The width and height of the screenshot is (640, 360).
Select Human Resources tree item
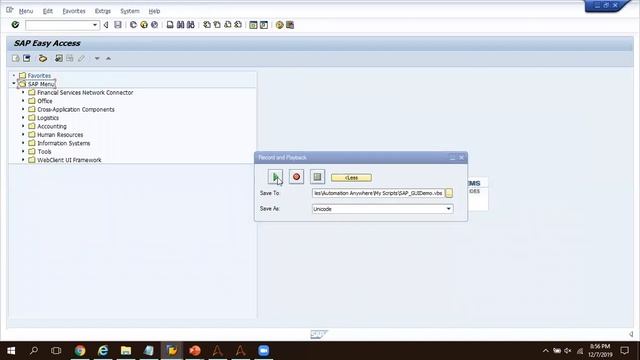coord(60,135)
